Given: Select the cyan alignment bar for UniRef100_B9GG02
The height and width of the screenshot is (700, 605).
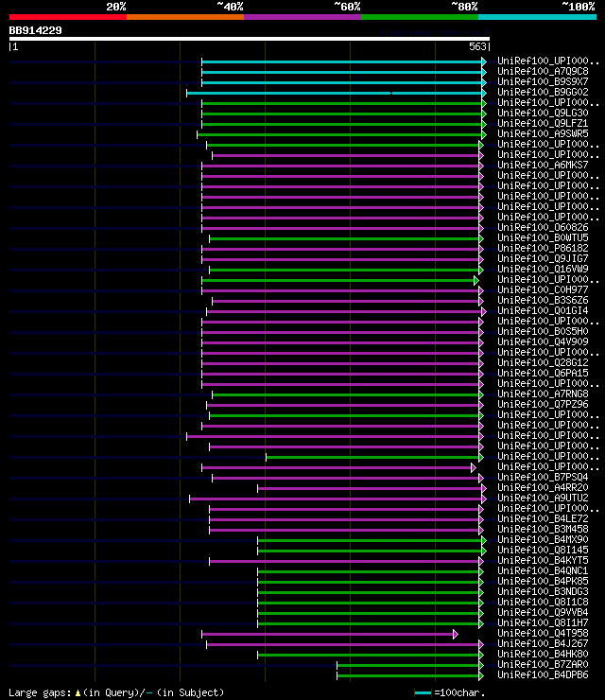Looking at the screenshot, I should [335, 94].
